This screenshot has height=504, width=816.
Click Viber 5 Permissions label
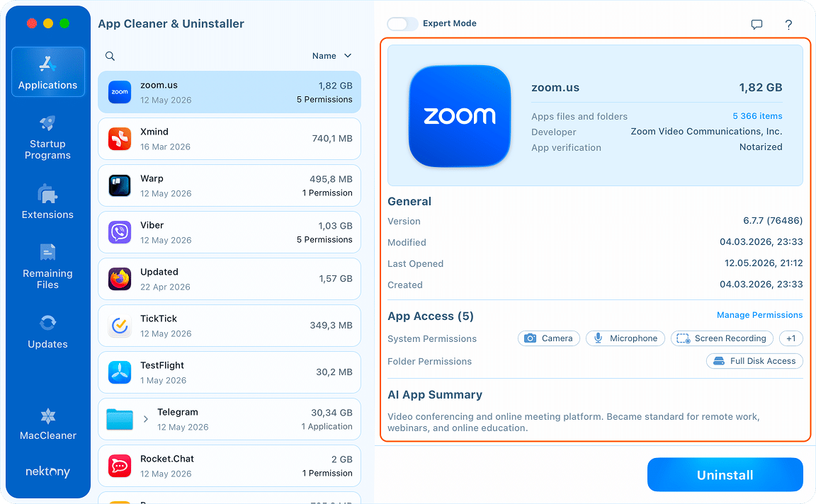[324, 240]
